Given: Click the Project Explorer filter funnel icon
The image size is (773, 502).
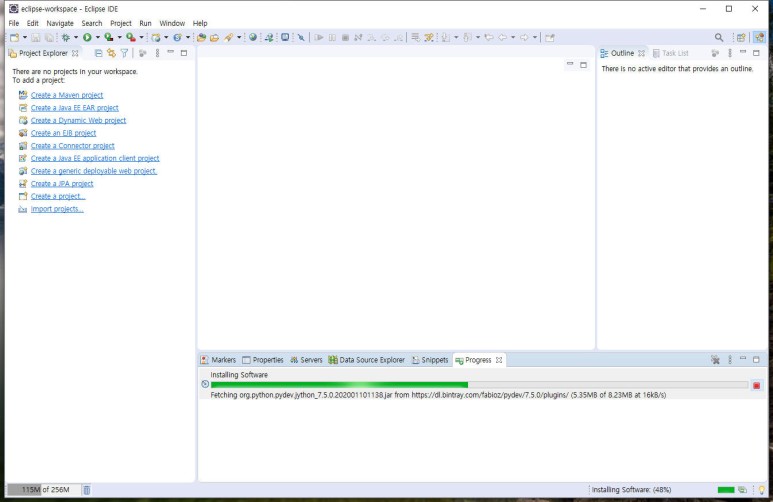Looking at the screenshot, I should click(x=124, y=53).
